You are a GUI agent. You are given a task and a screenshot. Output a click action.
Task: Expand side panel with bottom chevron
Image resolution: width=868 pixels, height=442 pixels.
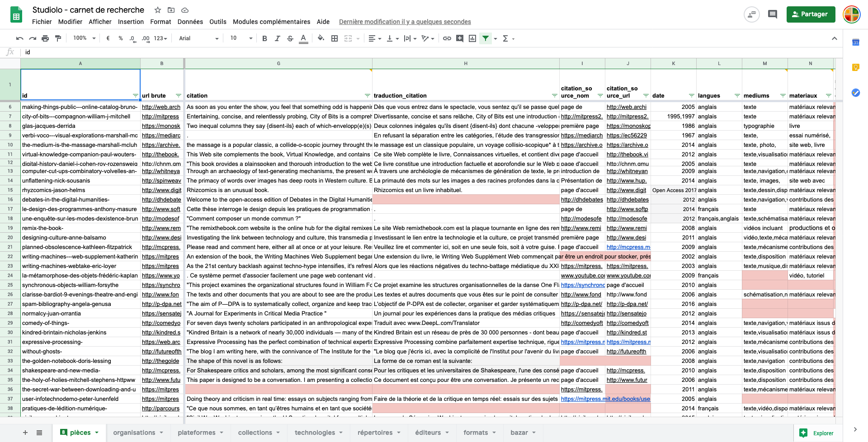pyautogui.click(x=855, y=429)
